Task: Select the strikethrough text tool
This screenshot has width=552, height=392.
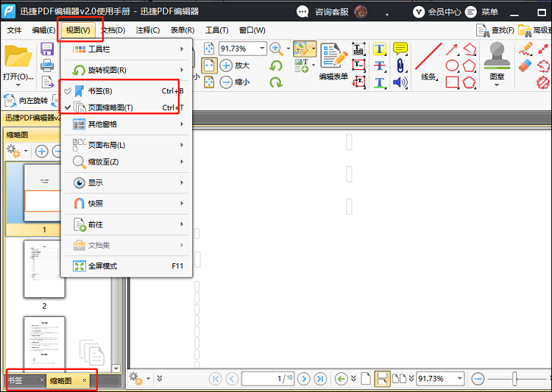Action: point(379,65)
